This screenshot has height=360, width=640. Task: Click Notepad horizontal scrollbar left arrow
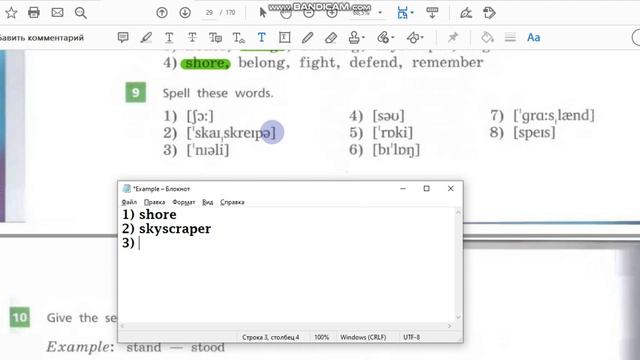pos(122,326)
